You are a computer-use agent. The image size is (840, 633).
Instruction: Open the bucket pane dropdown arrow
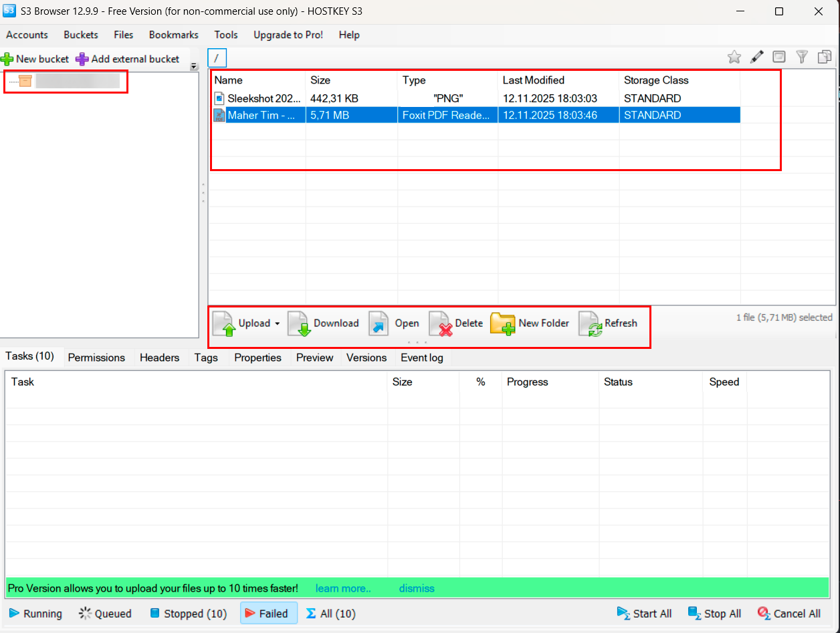194,66
